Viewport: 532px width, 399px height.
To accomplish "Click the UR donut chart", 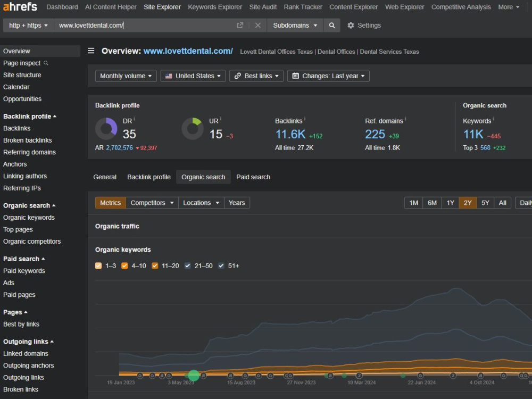I will pos(193,129).
